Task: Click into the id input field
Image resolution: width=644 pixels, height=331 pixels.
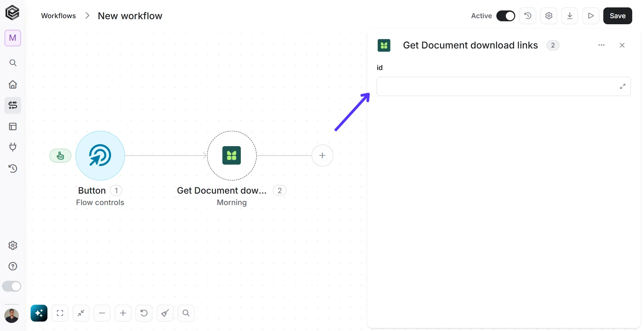Action: [503, 87]
